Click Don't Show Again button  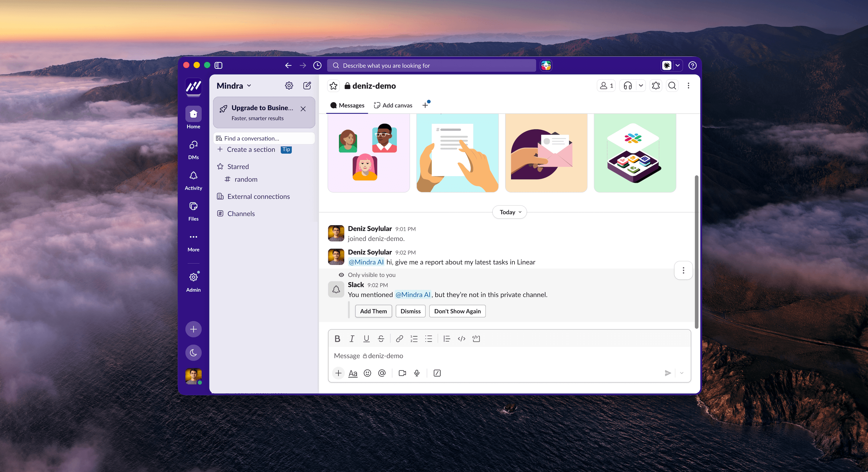click(457, 311)
